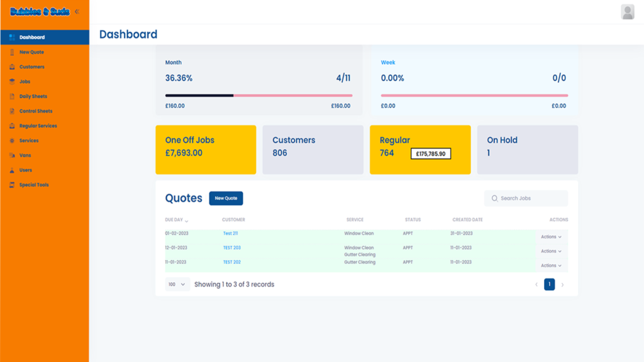Select page 1 in pagination
This screenshot has width=644, height=362.
pyautogui.click(x=549, y=284)
